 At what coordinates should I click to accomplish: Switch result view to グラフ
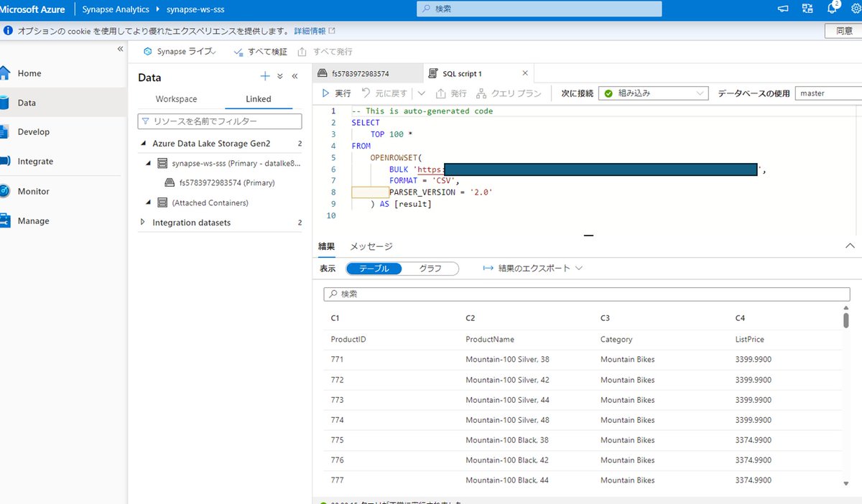430,268
